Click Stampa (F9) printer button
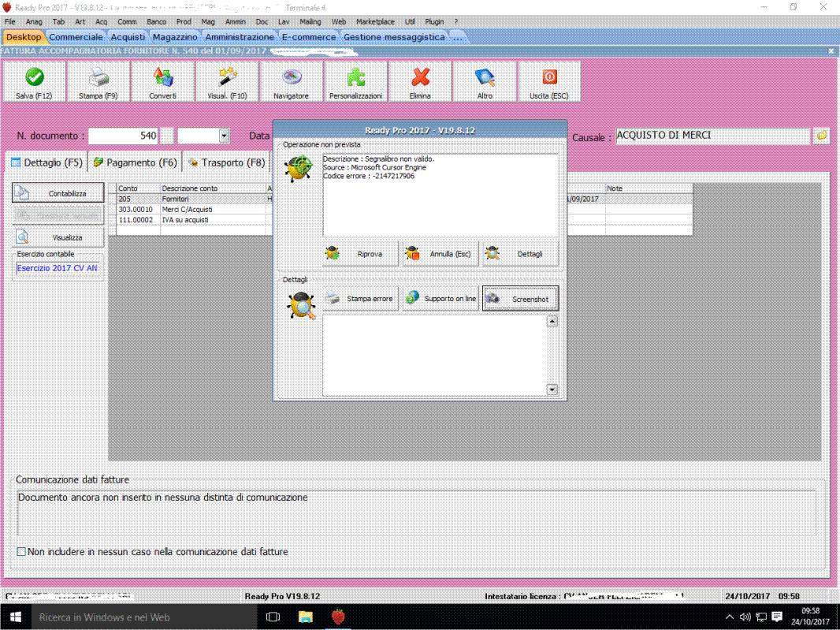The image size is (840, 630). (98, 81)
